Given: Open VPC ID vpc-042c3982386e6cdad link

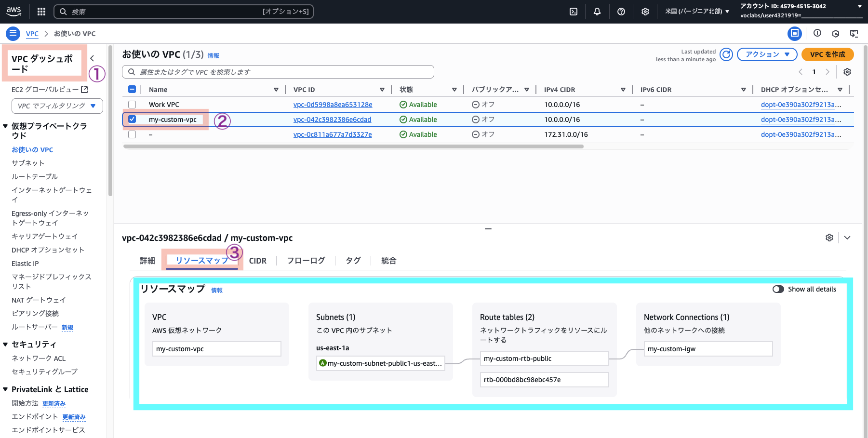Looking at the screenshot, I should (333, 119).
